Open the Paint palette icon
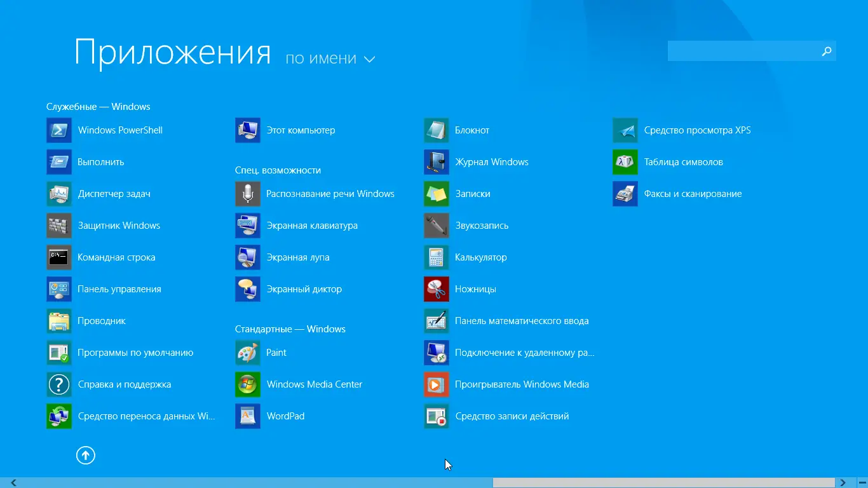This screenshot has height=488, width=868. [x=248, y=353]
